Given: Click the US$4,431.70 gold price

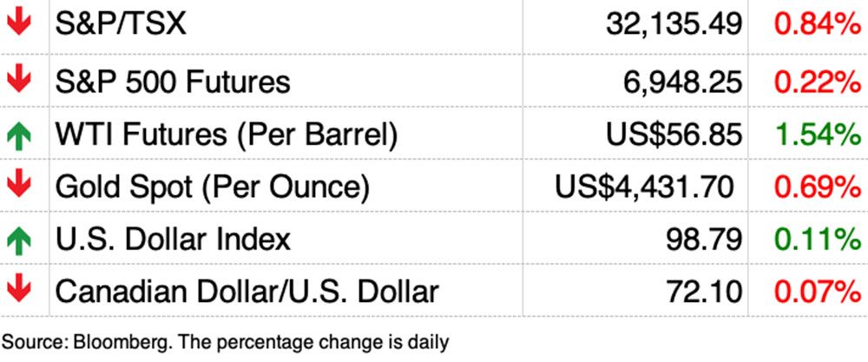Looking at the screenshot, I should coord(645,186).
